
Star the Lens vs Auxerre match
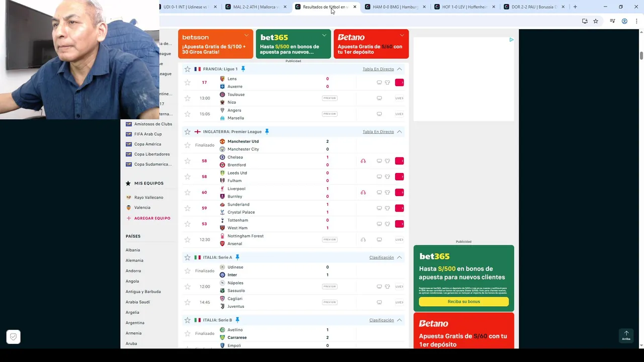click(x=187, y=82)
